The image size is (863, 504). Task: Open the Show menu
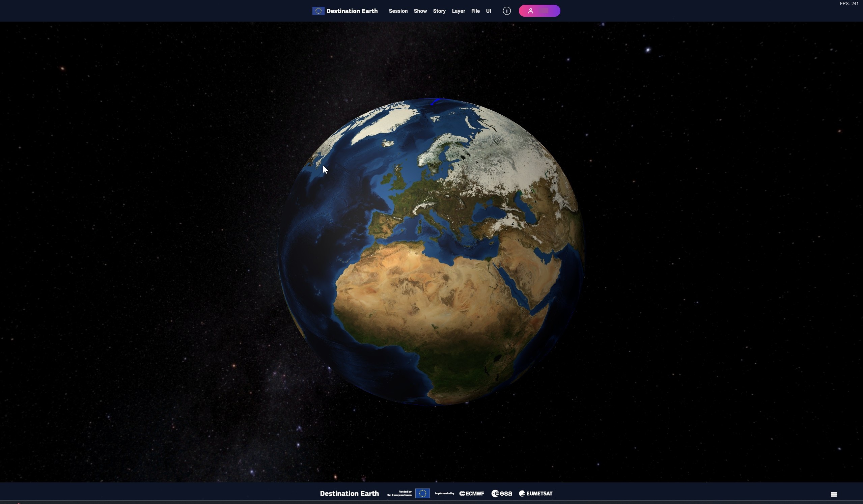click(x=420, y=11)
